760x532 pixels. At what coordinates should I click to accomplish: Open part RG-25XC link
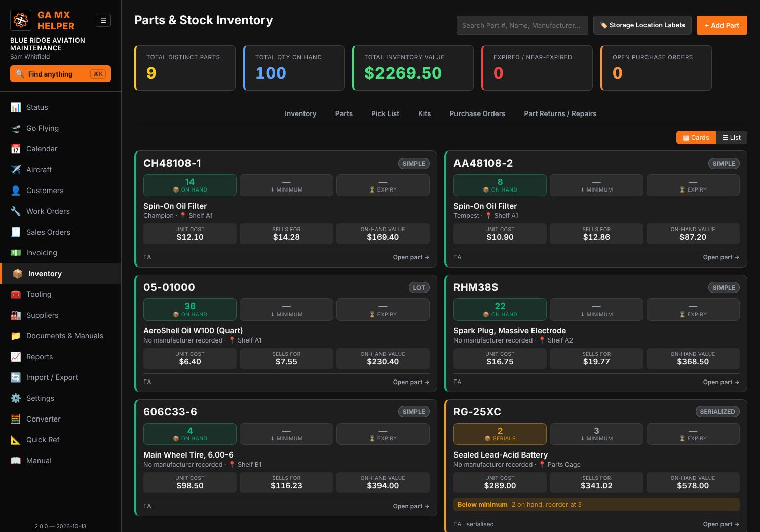[721, 524]
